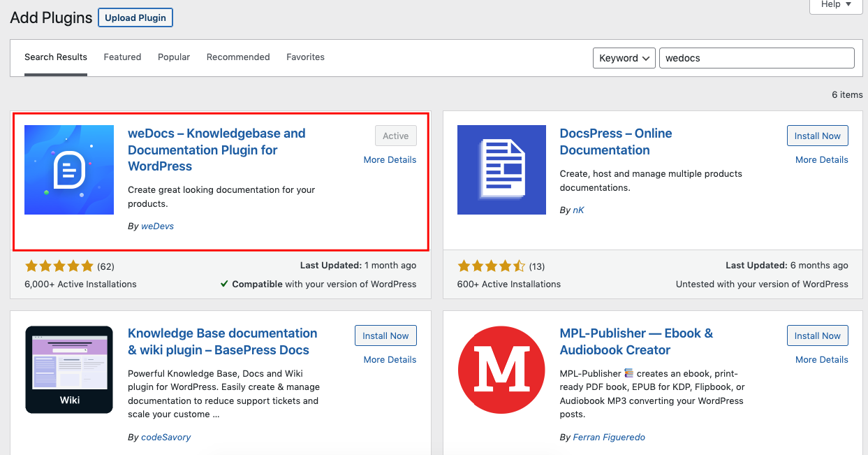The image size is (868, 455).
Task: Open the Keyword search type dropdown
Action: (x=624, y=58)
